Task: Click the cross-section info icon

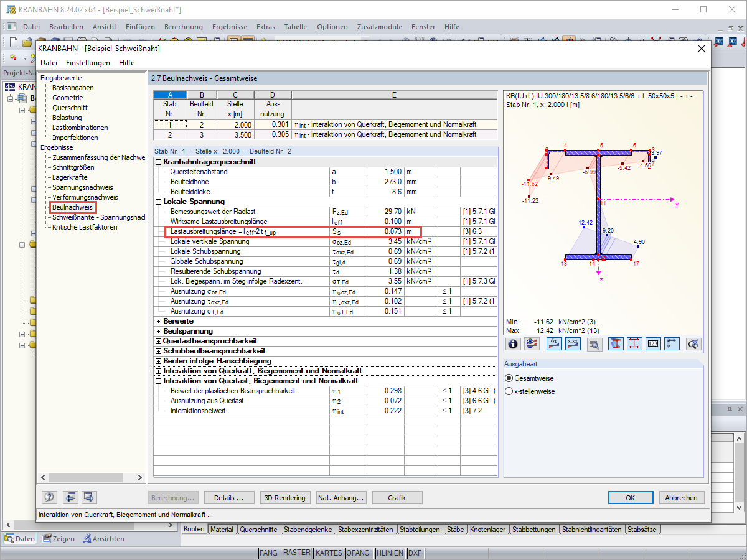Action: click(x=513, y=343)
